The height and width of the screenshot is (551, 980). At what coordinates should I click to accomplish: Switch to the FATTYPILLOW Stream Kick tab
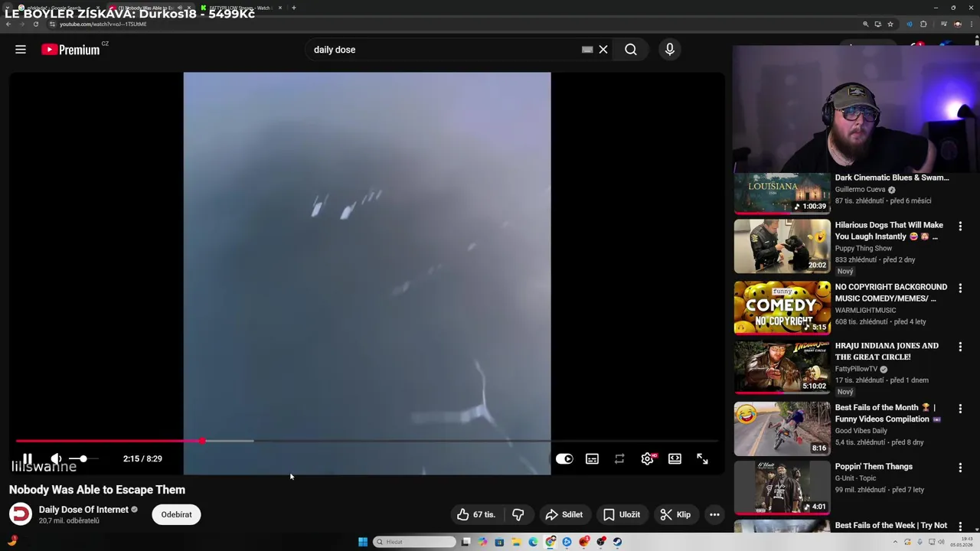tap(239, 8)
